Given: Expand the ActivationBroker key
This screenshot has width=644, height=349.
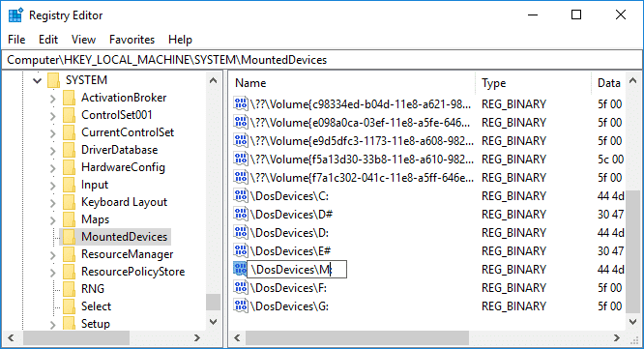Looking at the screenshot, I should pyautogui.click(x=52, y=99).
